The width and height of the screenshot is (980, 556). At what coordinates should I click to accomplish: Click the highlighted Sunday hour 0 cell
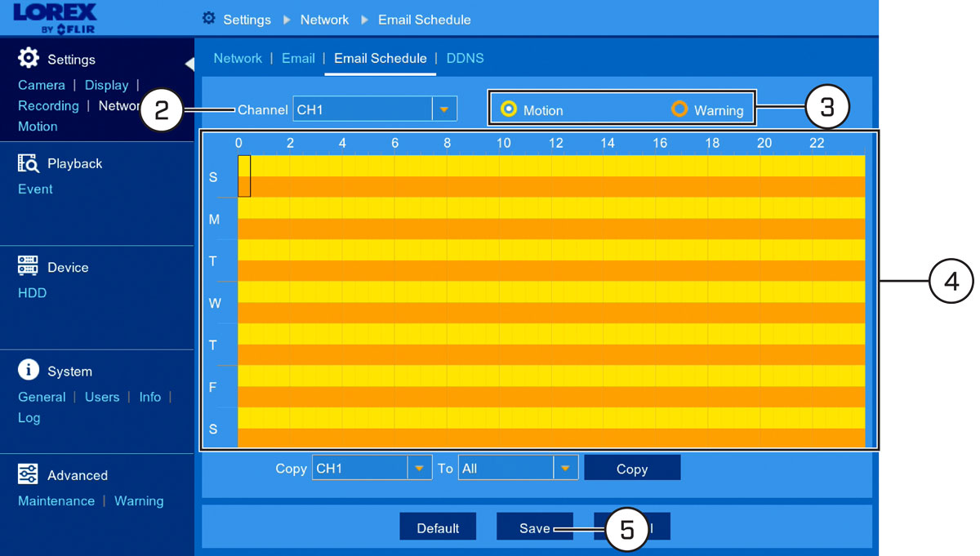(244, 176)
